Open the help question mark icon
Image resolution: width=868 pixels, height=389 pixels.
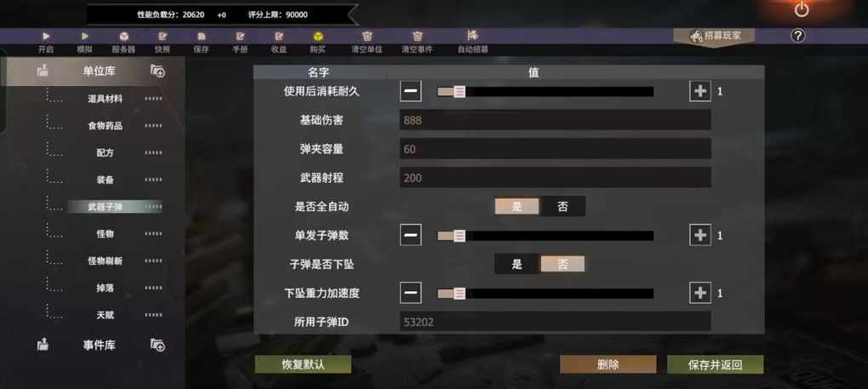click(797, 36)
